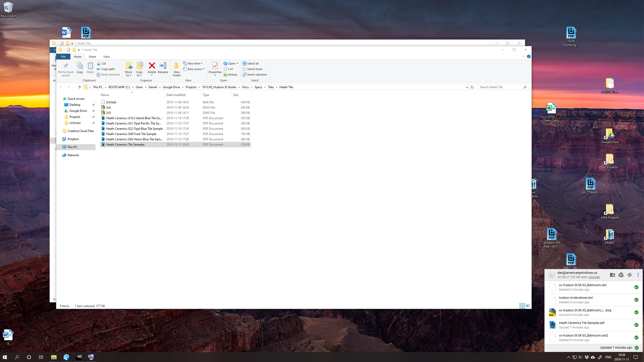Switch to the View tab
The image size is (644, 362).
(106, 57)
